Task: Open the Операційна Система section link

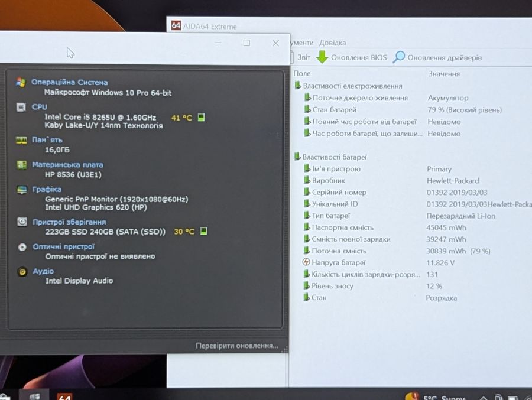Action: click(x=70, y=82)
